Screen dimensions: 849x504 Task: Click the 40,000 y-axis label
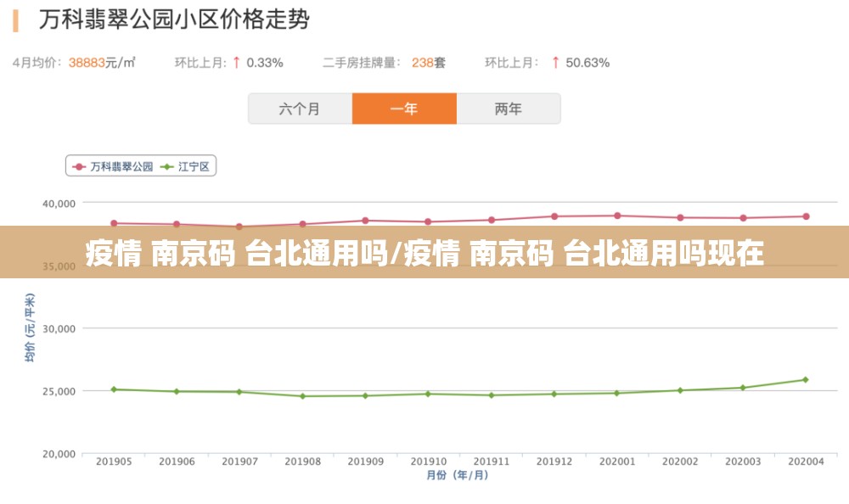59,204
